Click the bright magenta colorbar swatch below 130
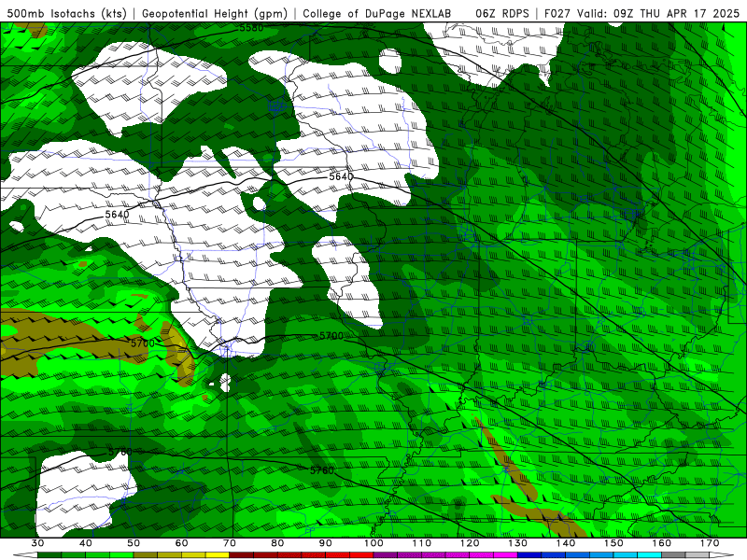The width and height of the screenshot is (747, 560). (506, 555)
